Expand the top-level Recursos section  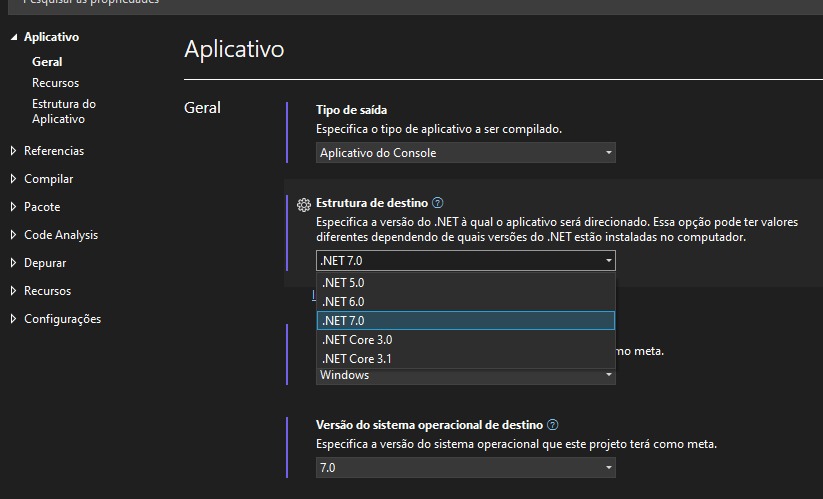(14, 290)
